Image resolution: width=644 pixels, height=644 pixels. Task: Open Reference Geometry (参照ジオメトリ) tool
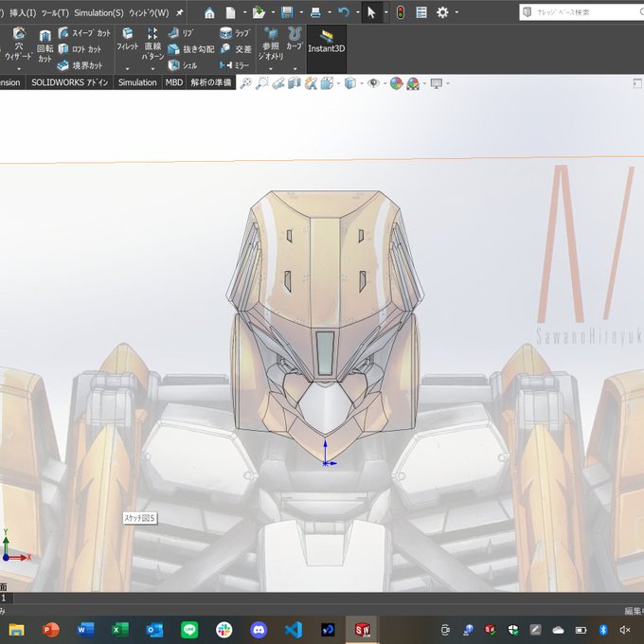coord(271,44)
